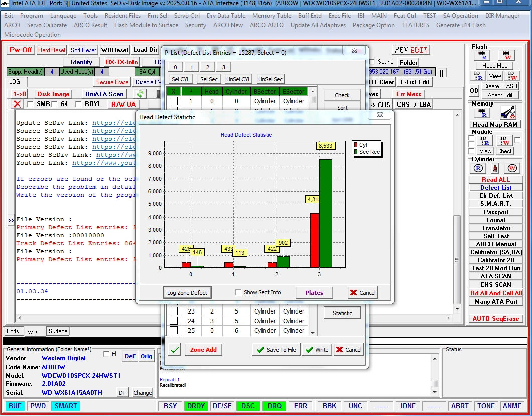Toggle the ROYL checkbox

[78, 104]
